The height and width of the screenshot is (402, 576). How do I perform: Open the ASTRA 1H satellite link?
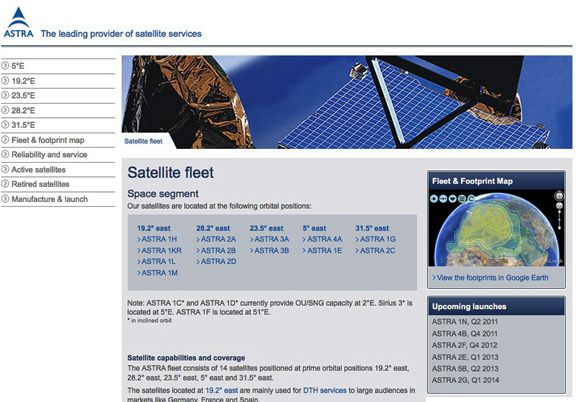pyautogui.click(x=157, y=239)
